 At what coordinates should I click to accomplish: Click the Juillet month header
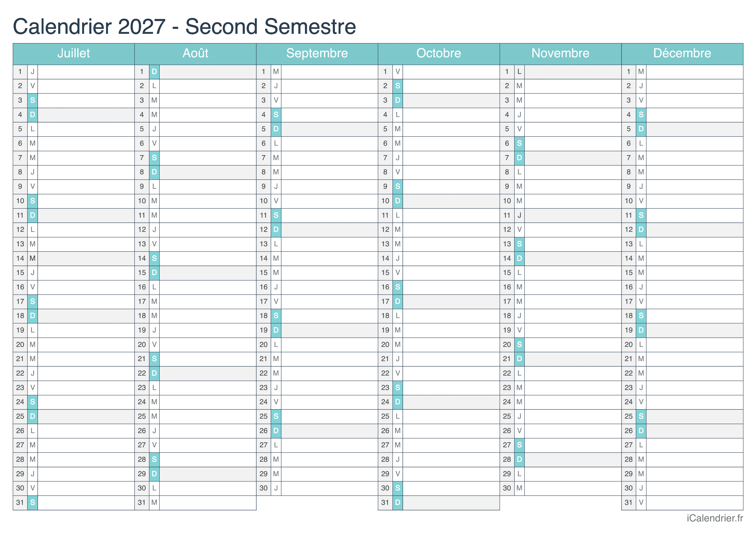point(73,53)
